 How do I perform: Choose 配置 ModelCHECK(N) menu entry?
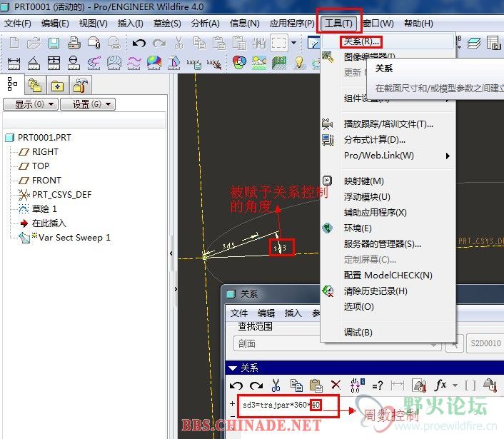coord(388,275)
